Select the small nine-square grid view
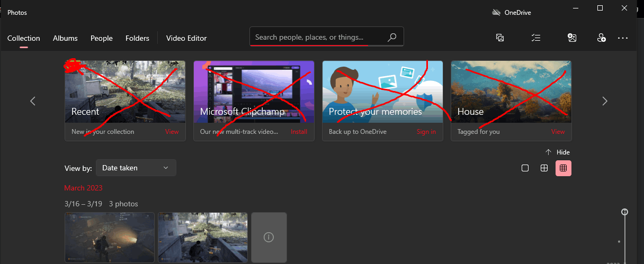 [563, 168]
